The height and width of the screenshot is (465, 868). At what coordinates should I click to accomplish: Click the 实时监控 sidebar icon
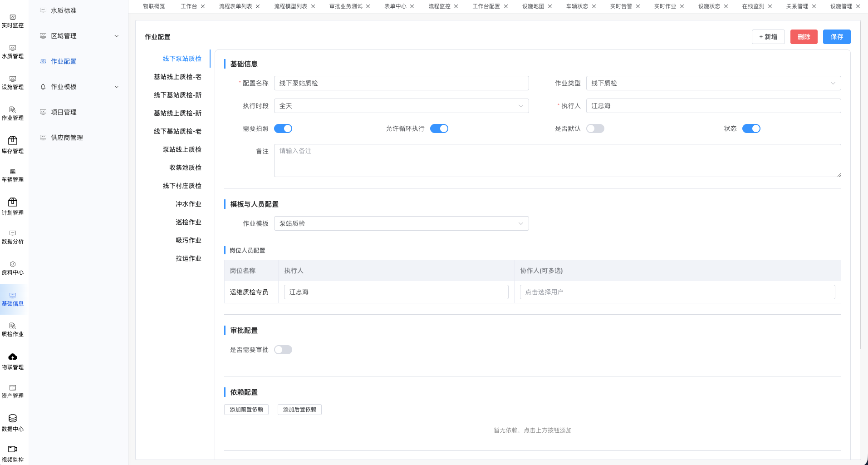pyautogui.click(x=13, y=17)
